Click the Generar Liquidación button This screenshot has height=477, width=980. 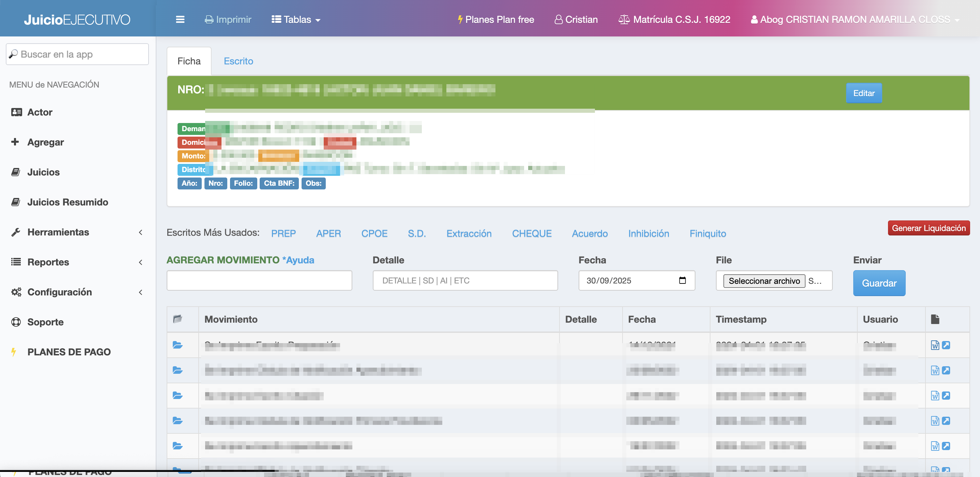coord(928,228)
